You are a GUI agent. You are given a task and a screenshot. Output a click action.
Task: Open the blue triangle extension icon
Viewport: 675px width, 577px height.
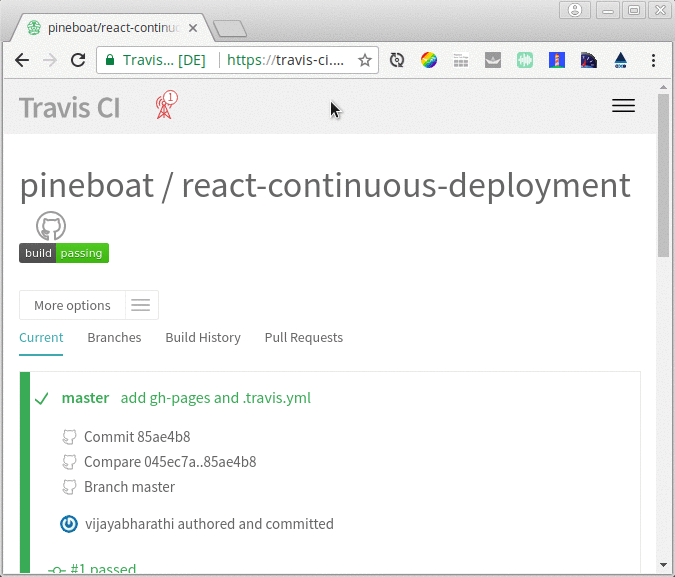coord(620,60)
